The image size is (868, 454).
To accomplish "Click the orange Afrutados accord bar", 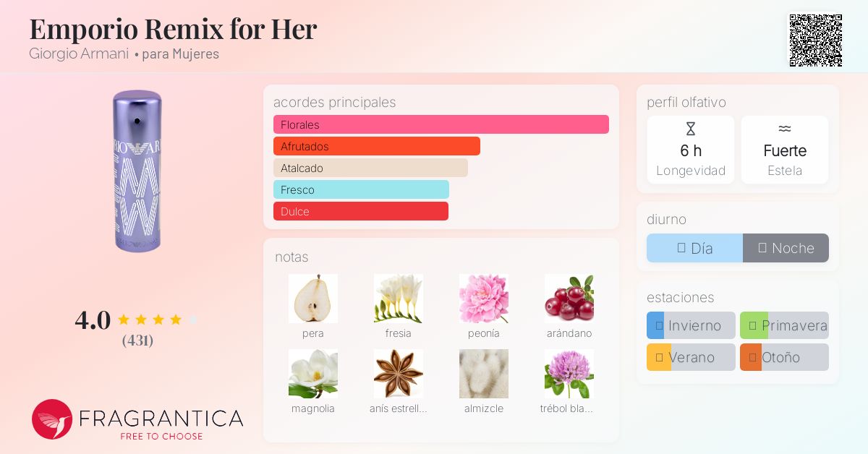I will pyautogui.click(x=377, y=146).
